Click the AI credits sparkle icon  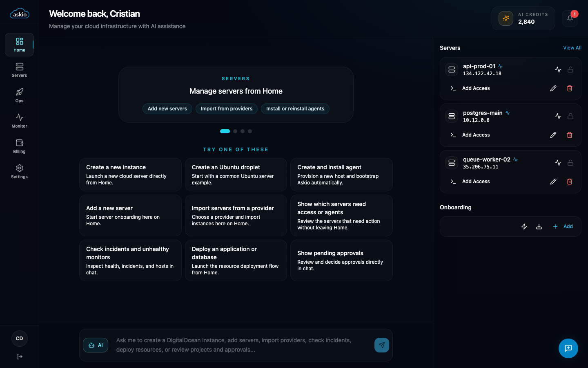506,18
